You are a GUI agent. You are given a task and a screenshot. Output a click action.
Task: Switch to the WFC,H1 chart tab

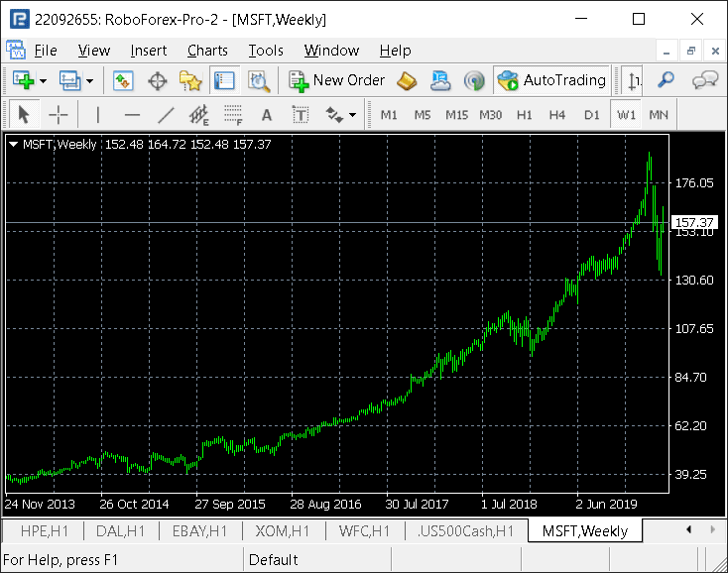tap(364, 531)
